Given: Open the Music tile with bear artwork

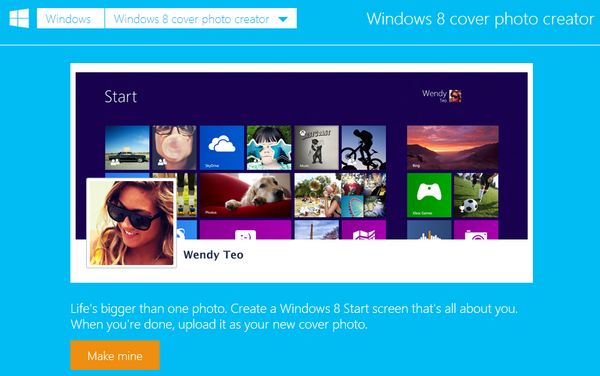Looking at the screenshot, I should pos(316,148).
